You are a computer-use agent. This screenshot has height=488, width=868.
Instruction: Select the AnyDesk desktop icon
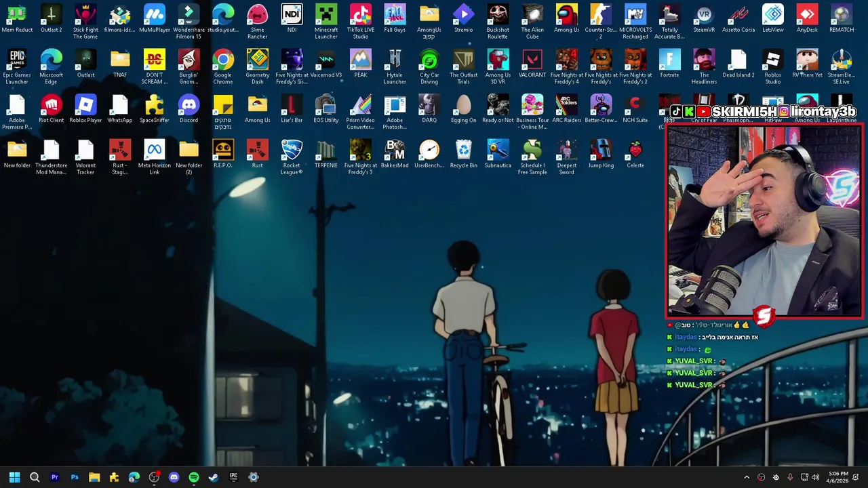[807, 19]
